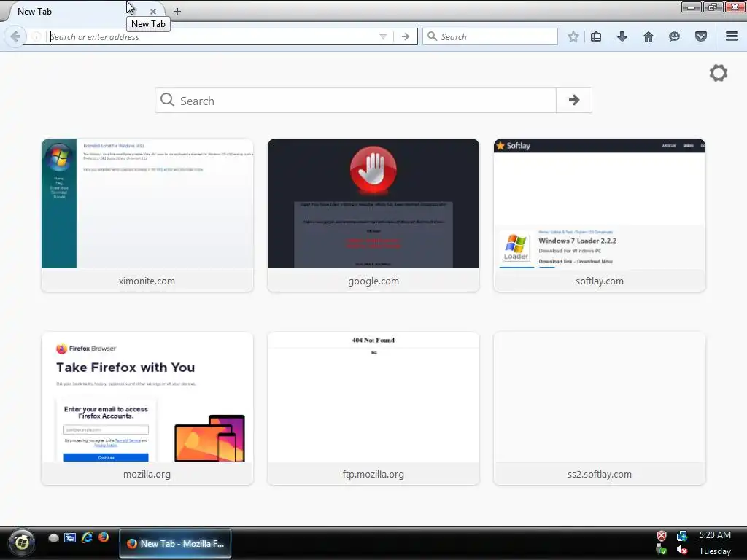
Task: Focus the page Search field
Action: click(355, 100)
